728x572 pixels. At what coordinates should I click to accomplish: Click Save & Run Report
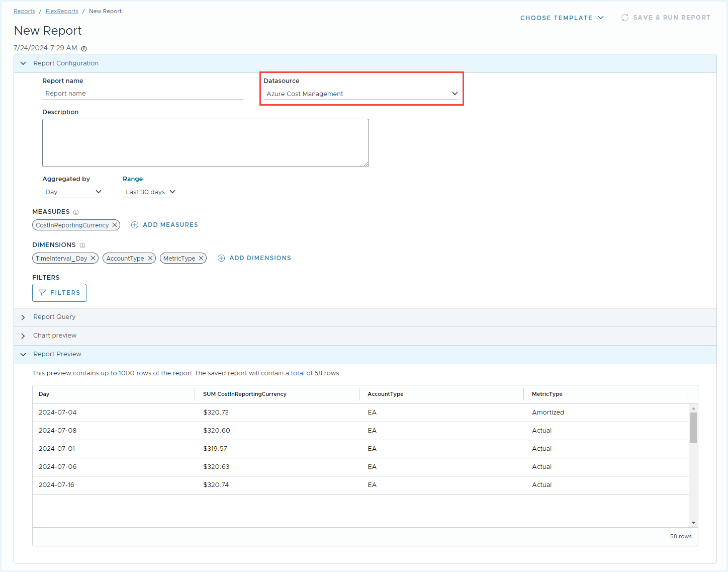pyautogui.click(x=666, y=18)
